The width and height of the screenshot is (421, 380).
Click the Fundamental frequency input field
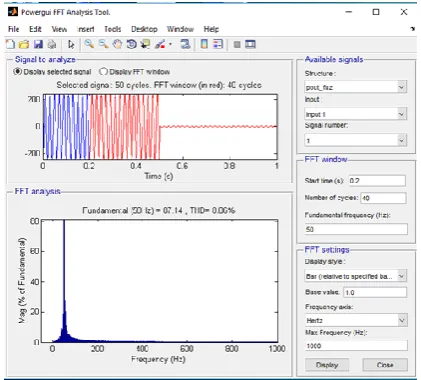pos(356,229)
